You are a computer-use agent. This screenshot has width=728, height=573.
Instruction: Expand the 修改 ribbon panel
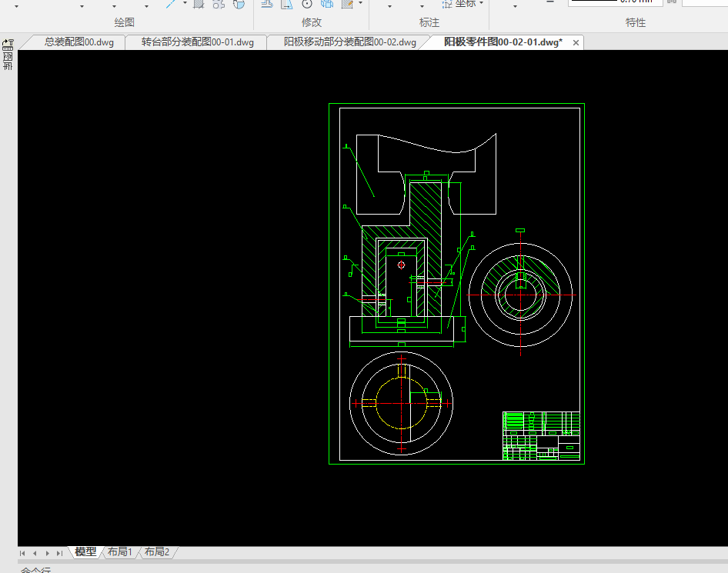311,22
